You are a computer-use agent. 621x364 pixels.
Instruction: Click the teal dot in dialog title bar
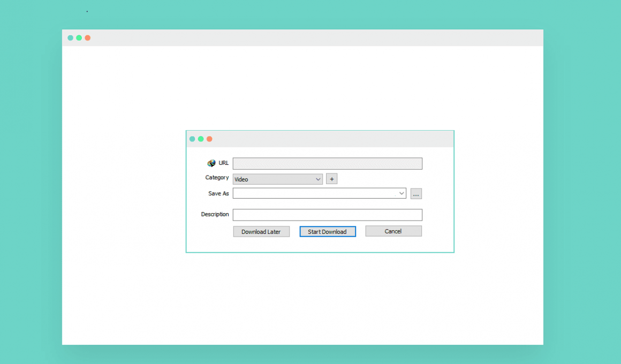[x=192, y=139]
